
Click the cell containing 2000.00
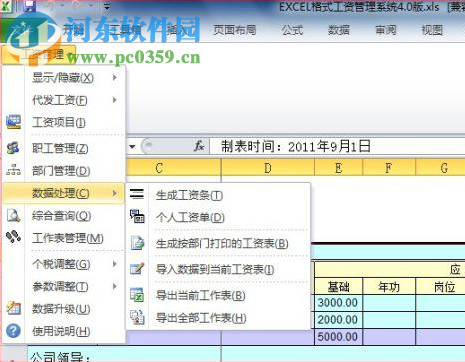point(338,320)
